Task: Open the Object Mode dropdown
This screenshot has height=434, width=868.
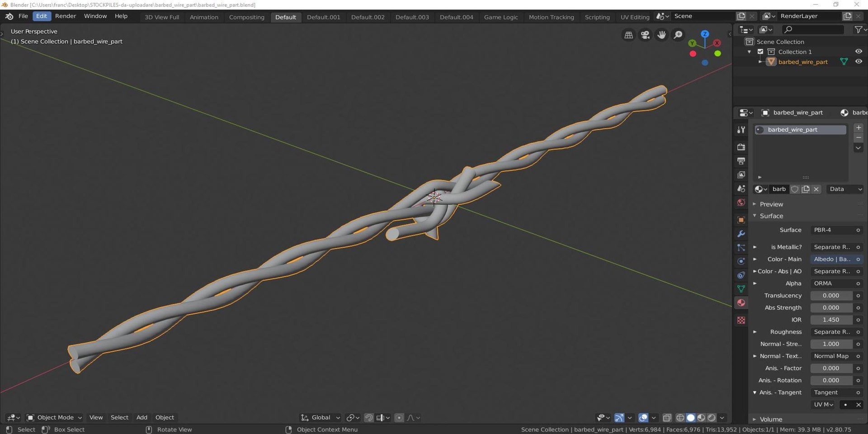Action: point(55,418)
